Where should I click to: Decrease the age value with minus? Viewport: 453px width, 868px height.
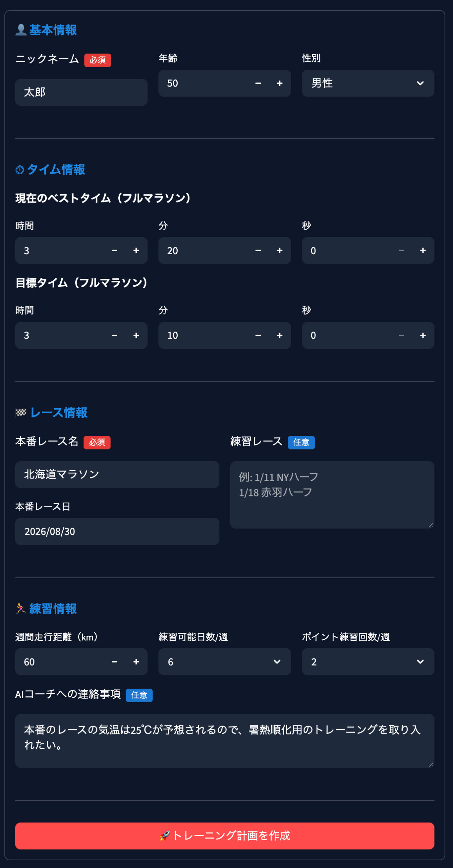pos(258,83)
